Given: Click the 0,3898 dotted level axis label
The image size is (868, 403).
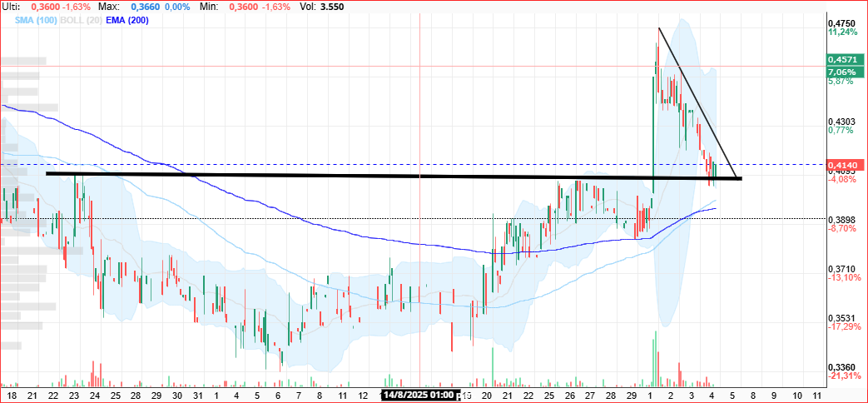Looking at the screenshot, I should pyautogui.click(x=842, y=220).
